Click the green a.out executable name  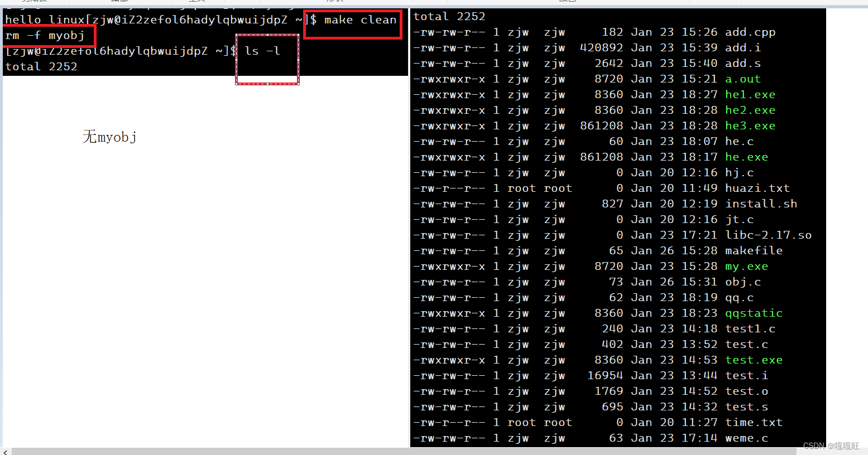click(x=742, y=79)
